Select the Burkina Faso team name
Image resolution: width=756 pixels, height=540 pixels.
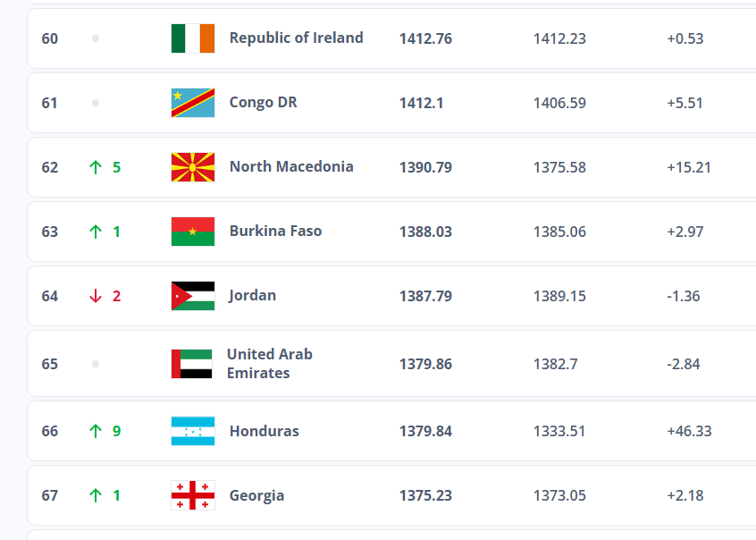click(275, 231)
